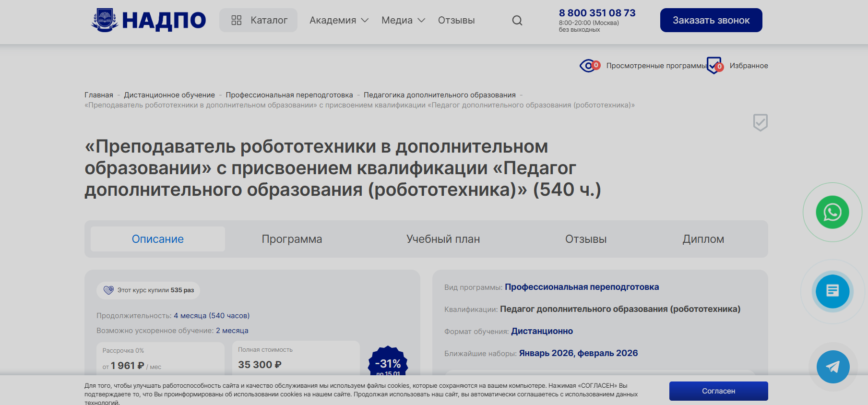
Task: Click the heart icon in purchase badge
Action: (109, 290)
